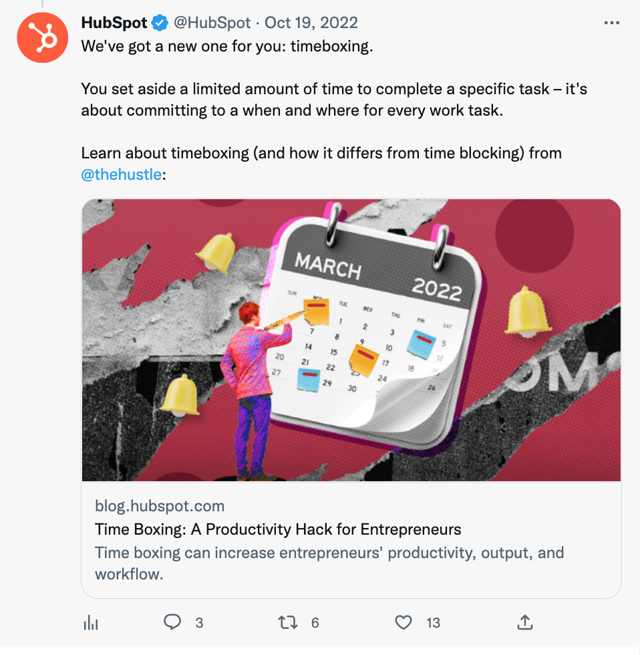The image size is (644, 655).
Task: Like the tweet using the heart icon
Action: 403,622
